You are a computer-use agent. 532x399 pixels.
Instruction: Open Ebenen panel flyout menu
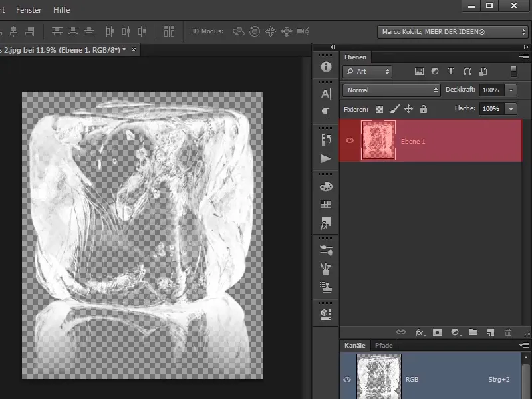coord(524,57)
